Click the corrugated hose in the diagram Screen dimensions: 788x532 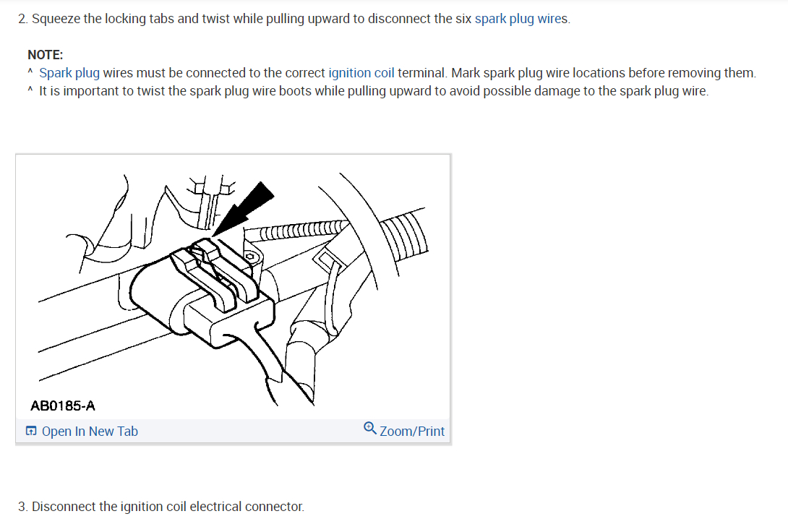point(403,236)
